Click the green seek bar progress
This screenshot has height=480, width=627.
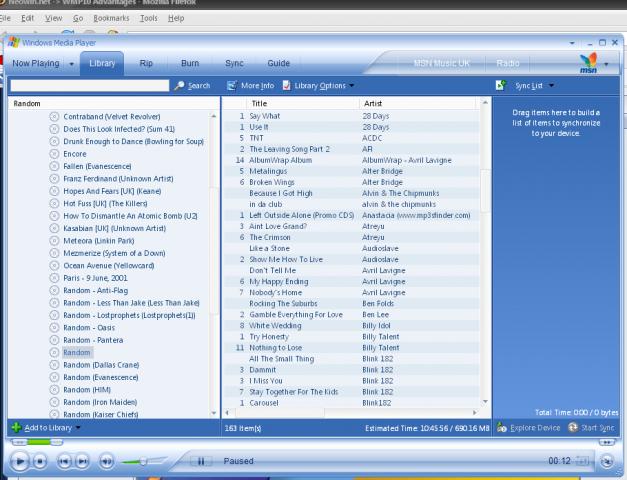[38, 442]
